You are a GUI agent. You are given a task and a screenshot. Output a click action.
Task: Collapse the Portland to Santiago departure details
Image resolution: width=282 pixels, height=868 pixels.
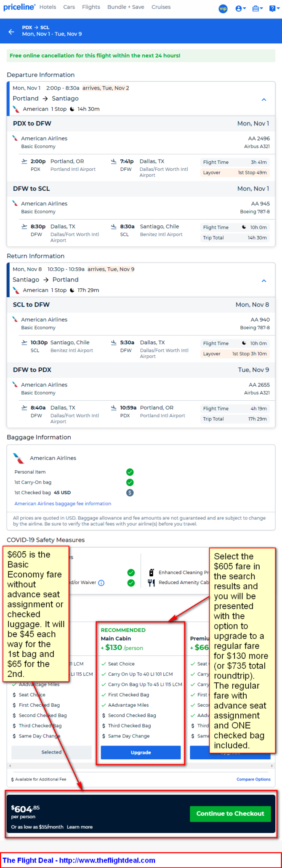pos(264,100)
